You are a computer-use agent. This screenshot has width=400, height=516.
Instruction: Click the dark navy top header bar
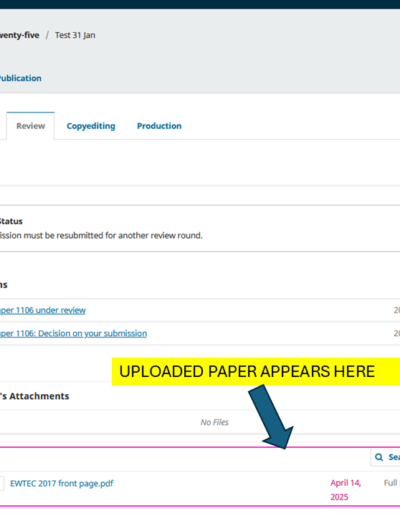coord(200,4)
